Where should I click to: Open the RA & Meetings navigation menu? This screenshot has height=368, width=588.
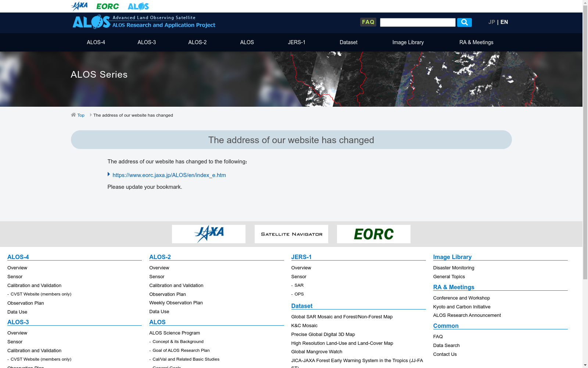click(476, 42)
